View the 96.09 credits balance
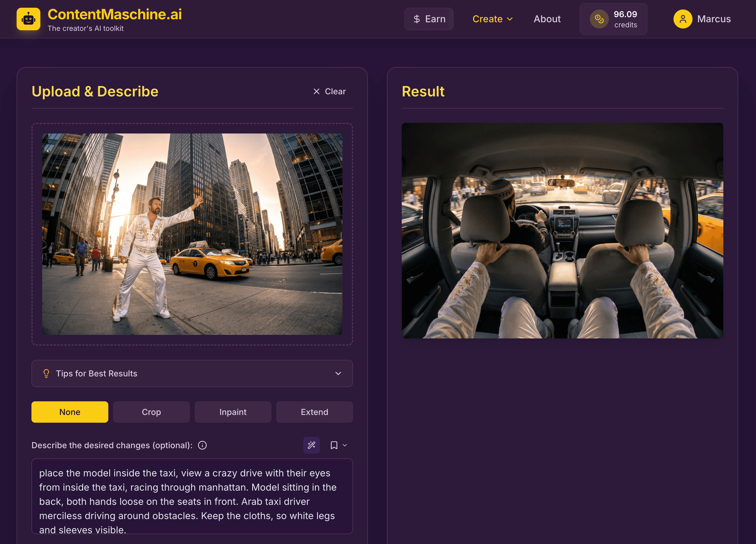756x544 pixels. [625, 19]
